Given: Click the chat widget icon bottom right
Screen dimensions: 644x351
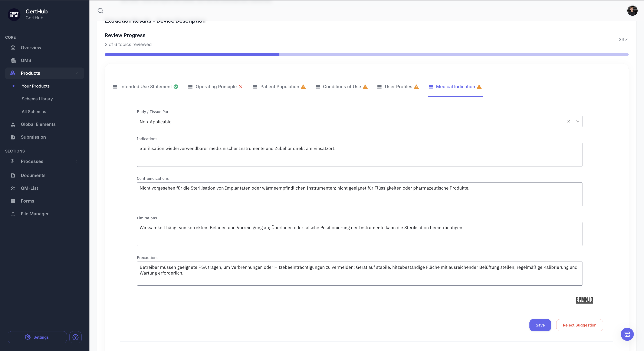Looking at the screenshot, I should point(627,334).
